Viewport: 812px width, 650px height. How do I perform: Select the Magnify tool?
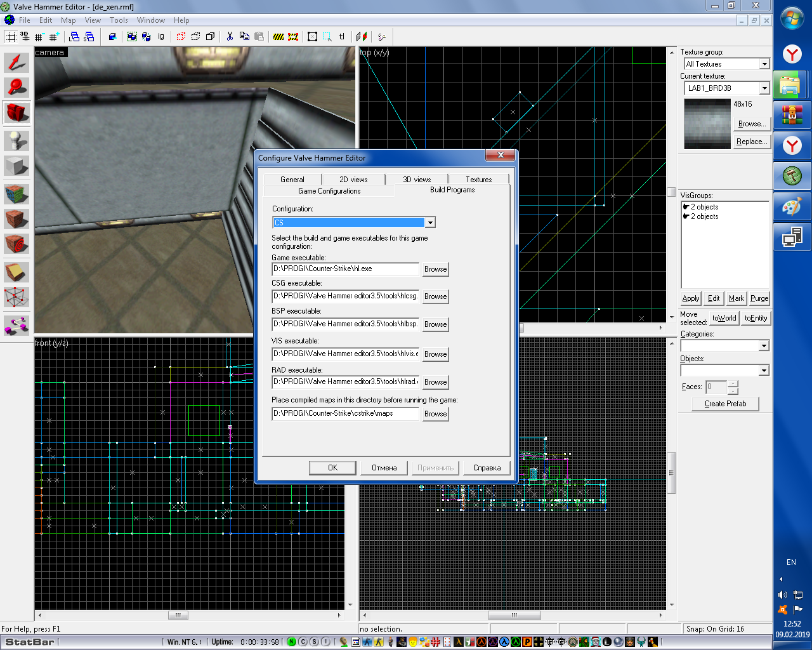tap(16, 88)
